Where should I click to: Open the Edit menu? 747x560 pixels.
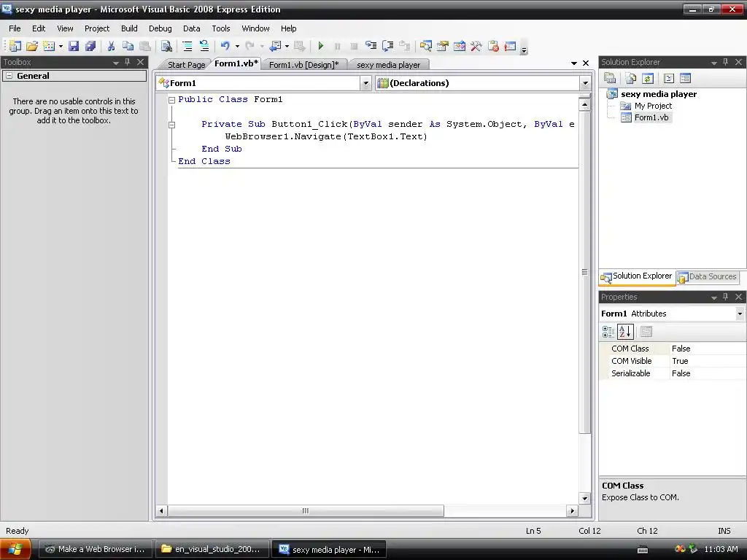point(39,28)
